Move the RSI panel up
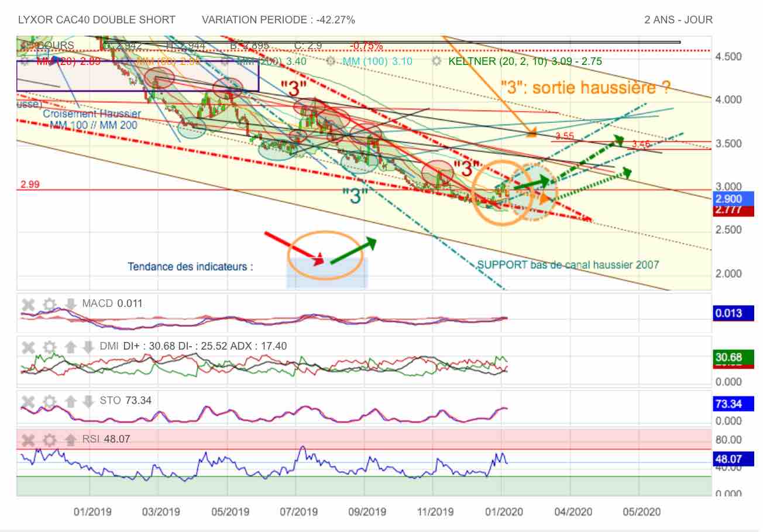The height and width of the screenshot is (532, 763). click(x=70, y=440)
